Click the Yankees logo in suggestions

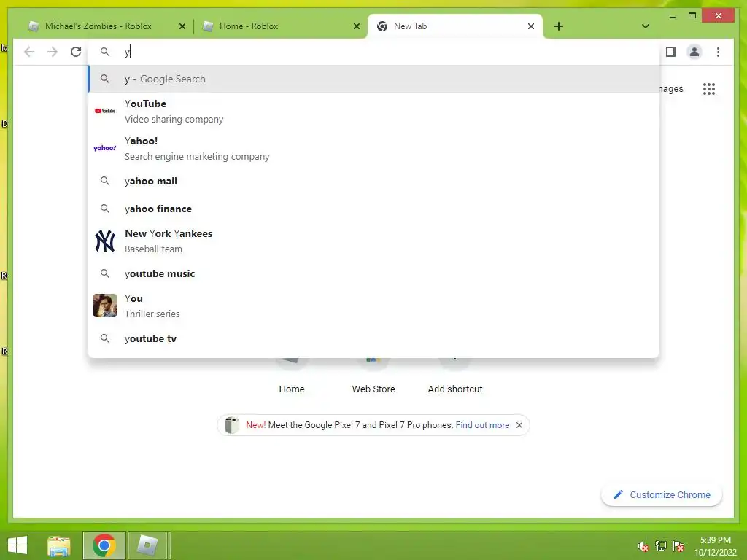(x=105, y=241)
